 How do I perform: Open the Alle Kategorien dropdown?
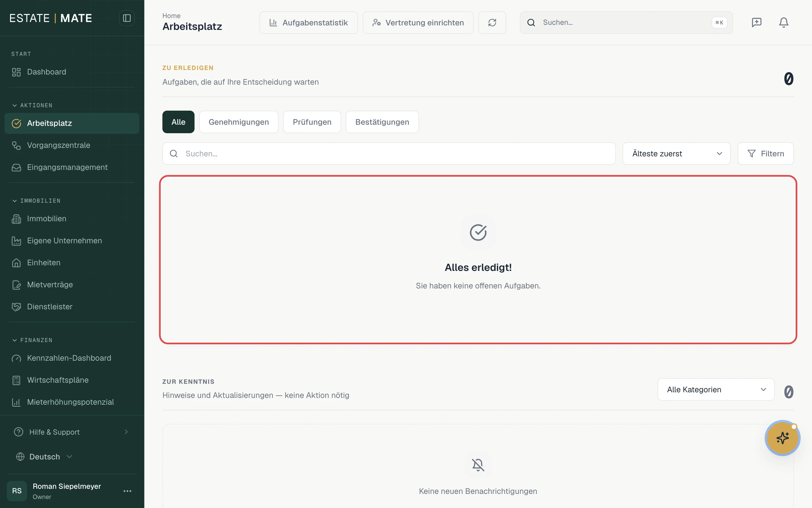(x=716, y=390)
